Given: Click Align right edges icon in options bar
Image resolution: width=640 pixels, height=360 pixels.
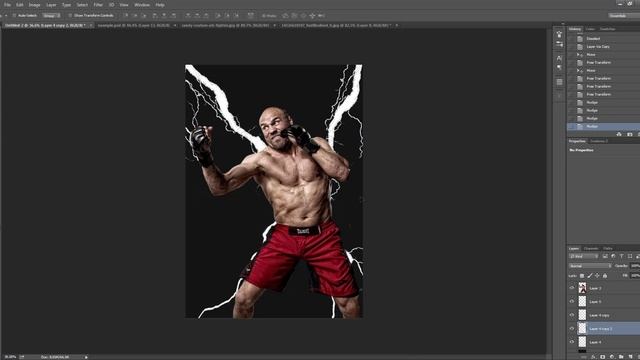Looking at the screenshot, I should (x=173, y=16).
